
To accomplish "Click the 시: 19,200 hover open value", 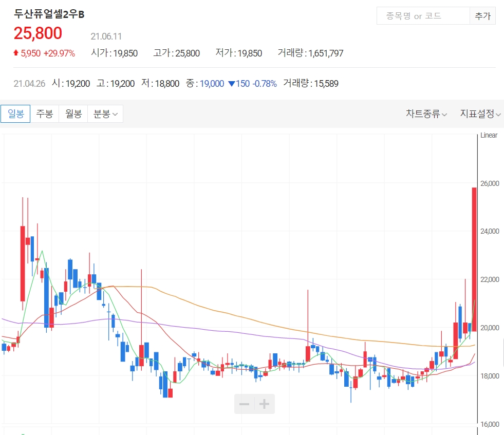I will [x=71, y=84].
